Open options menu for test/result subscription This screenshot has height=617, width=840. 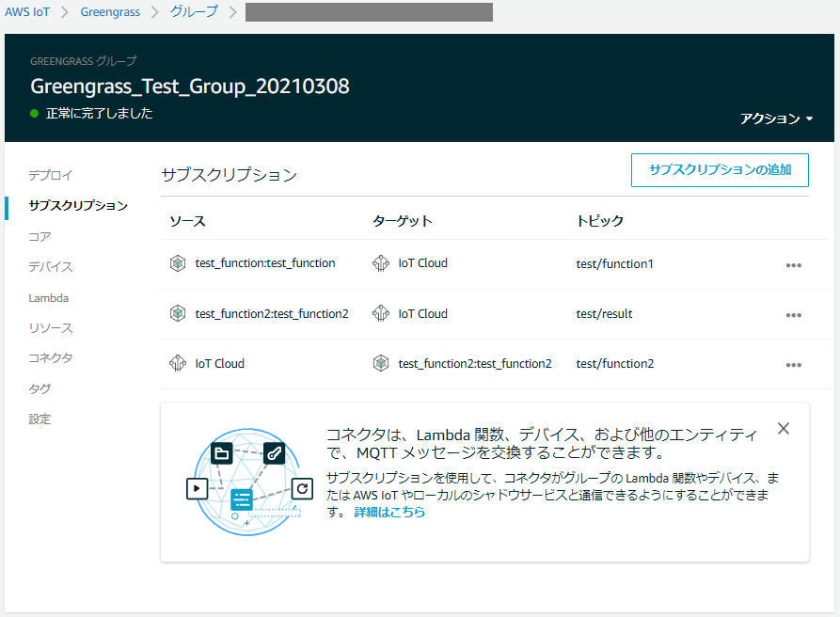coord(793,315)
